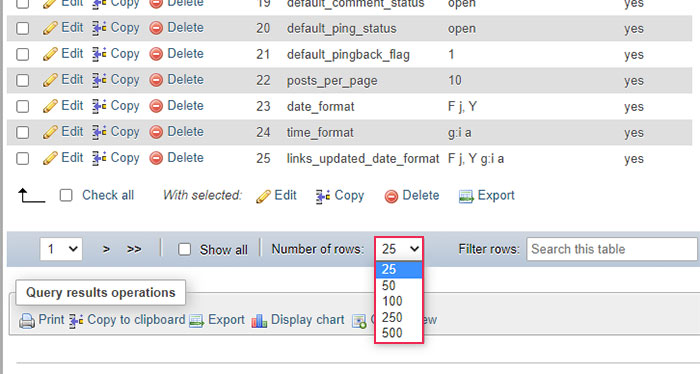Image resolution: width=700 pixels, height=374 pixels.
Task: Collapse the Number of rows dropdown
Action: [399, 249]
